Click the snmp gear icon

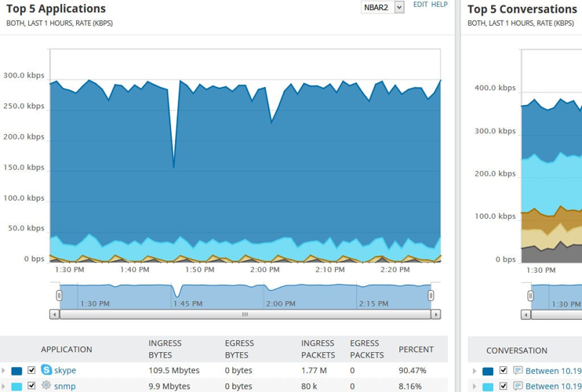[46, 386]
